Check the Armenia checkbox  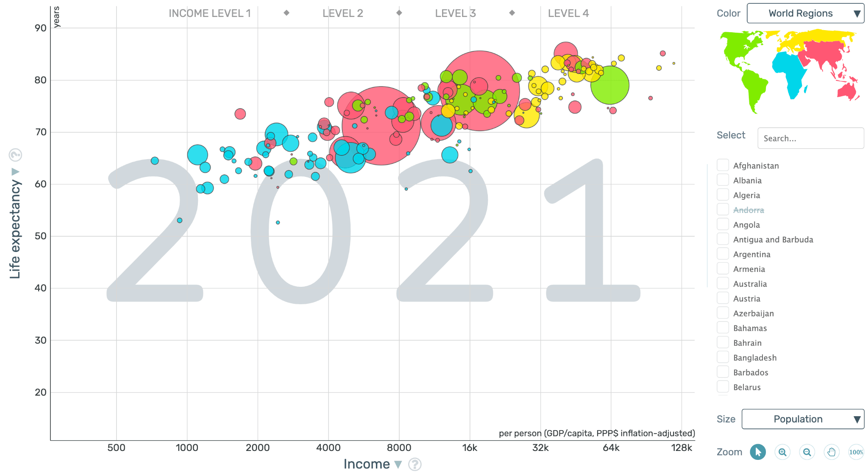(723, 269)
